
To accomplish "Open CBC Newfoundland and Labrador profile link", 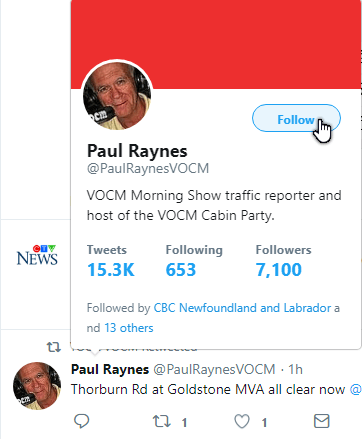I will [242, 308].
